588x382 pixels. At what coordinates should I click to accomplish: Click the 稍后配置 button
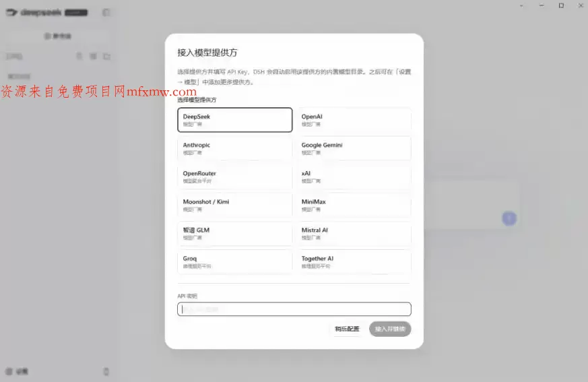point(347,329)
